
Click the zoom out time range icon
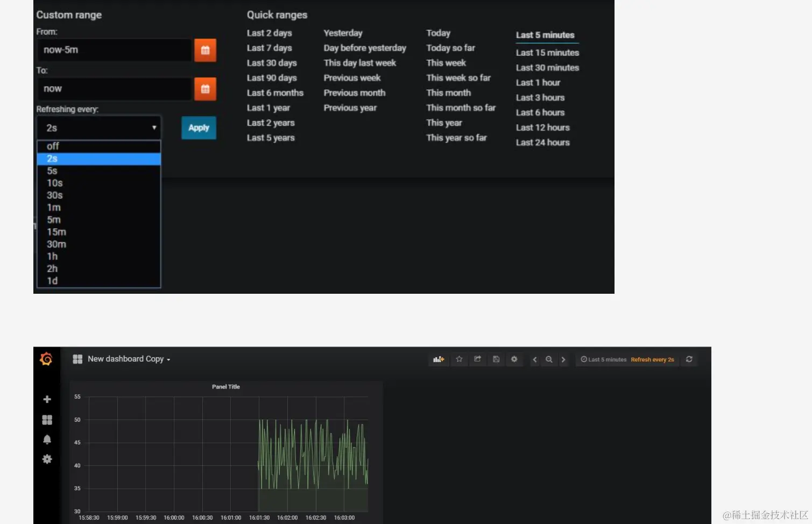click(549, 359)
